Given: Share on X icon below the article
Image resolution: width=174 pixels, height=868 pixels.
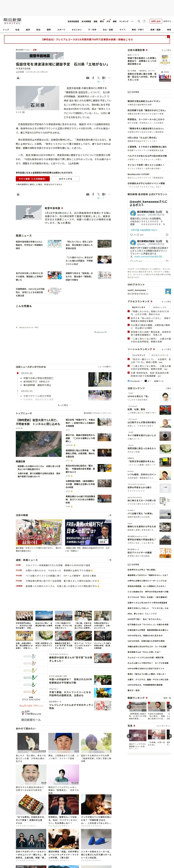Looking at the screenshot, I should pyautogui.click(x=98, y=194).
